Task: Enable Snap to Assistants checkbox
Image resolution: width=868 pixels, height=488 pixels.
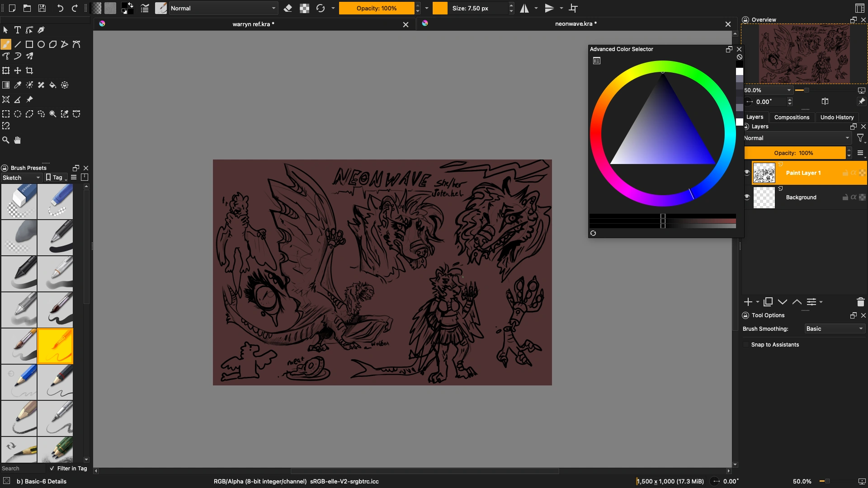Action: pos(746,345)
